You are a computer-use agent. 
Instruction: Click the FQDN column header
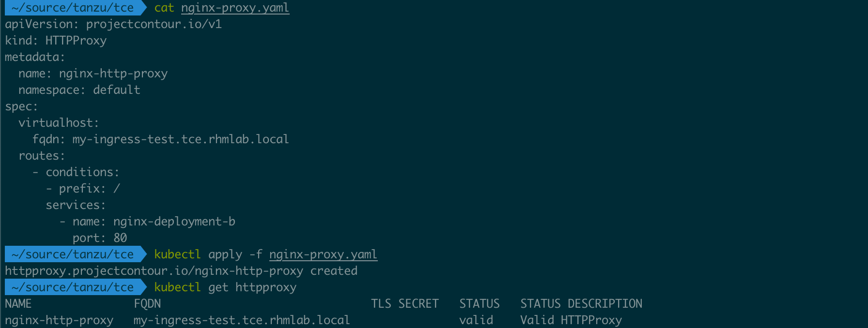click(x=147, y=304)
